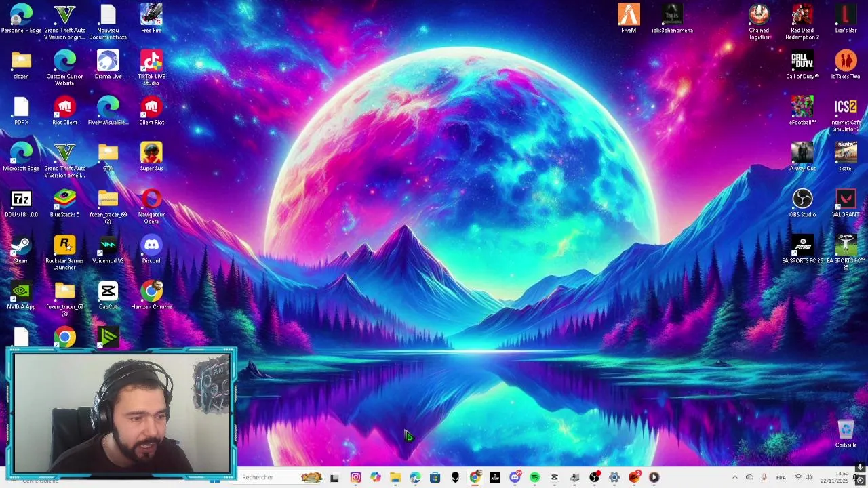Launch Steam from the desktop

pyautogui.click(x=21, y=249)
